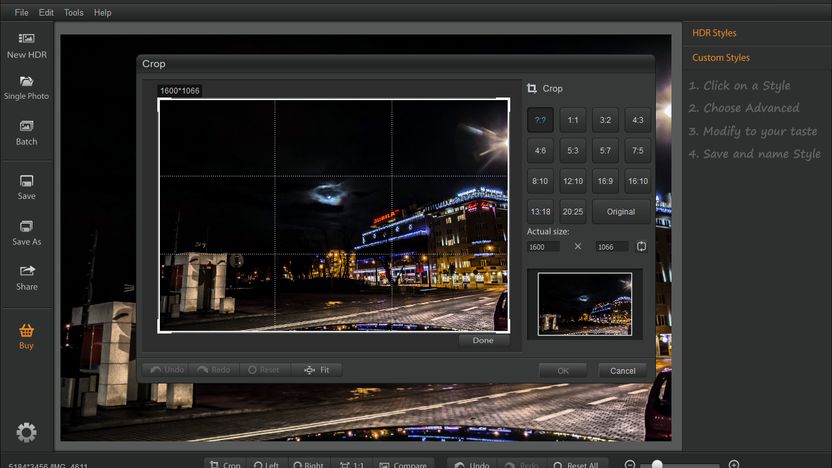Viewport: 832px width, 468px height.
Task: Click Redo in bottom toolbar
Action: pos(522,464)
